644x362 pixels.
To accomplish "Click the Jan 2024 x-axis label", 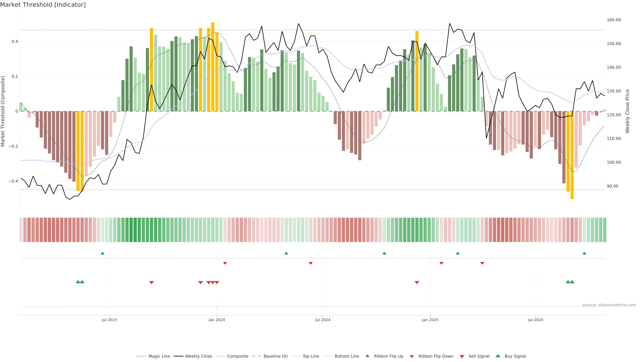I will [x=217, y=320].
